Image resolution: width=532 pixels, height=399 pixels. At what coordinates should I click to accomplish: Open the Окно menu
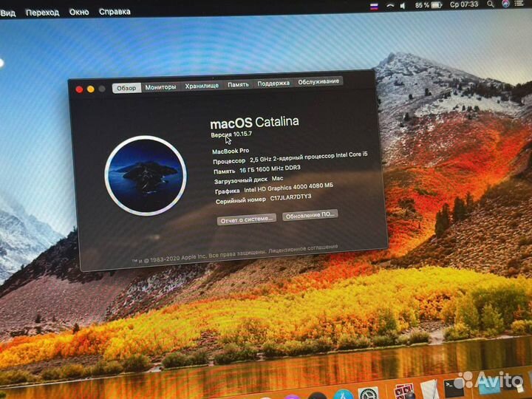pyautogui.click(x=79, y=13)
